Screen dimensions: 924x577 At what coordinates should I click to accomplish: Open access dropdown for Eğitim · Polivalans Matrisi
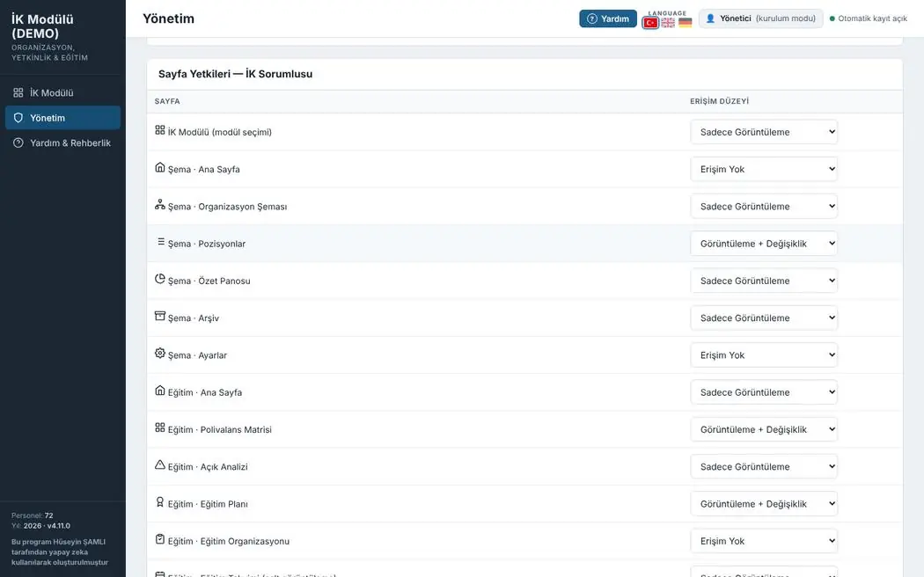point(764,429)
